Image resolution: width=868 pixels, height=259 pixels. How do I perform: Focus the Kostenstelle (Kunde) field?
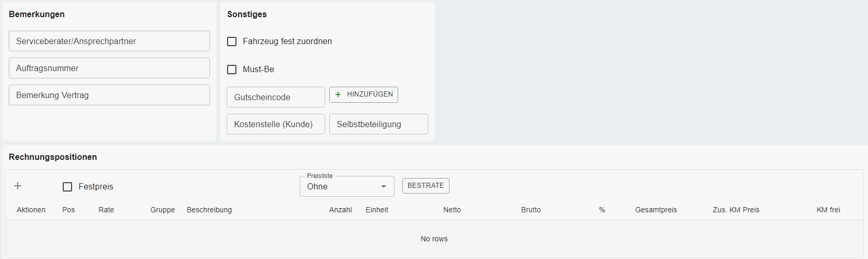click(x=275, y=124)
